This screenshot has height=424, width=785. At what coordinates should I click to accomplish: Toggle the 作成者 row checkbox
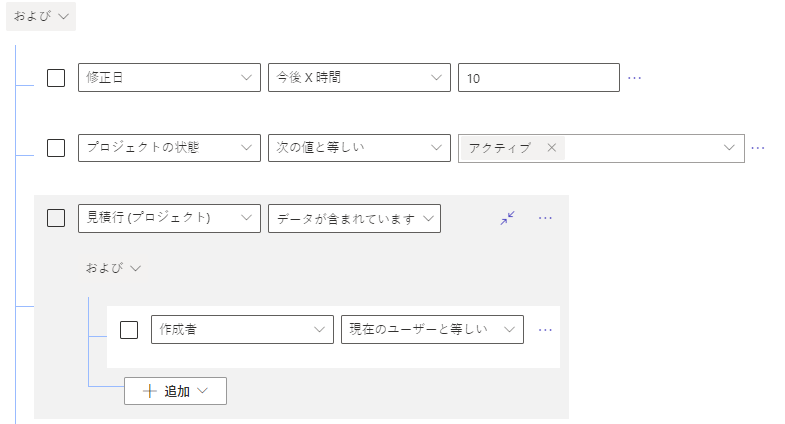pyautogui.click(x=129, y=329)
